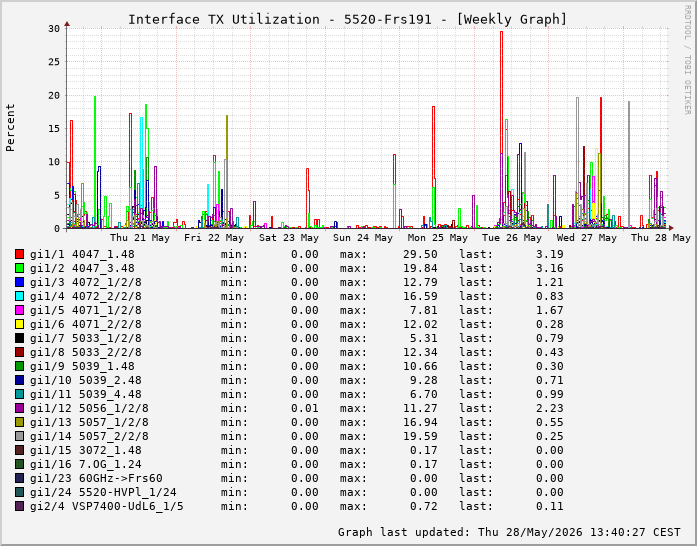Click the Mon 25 May axis label
Screen dimensions: 697x546
pyautogui.click(x=438, y=238)
